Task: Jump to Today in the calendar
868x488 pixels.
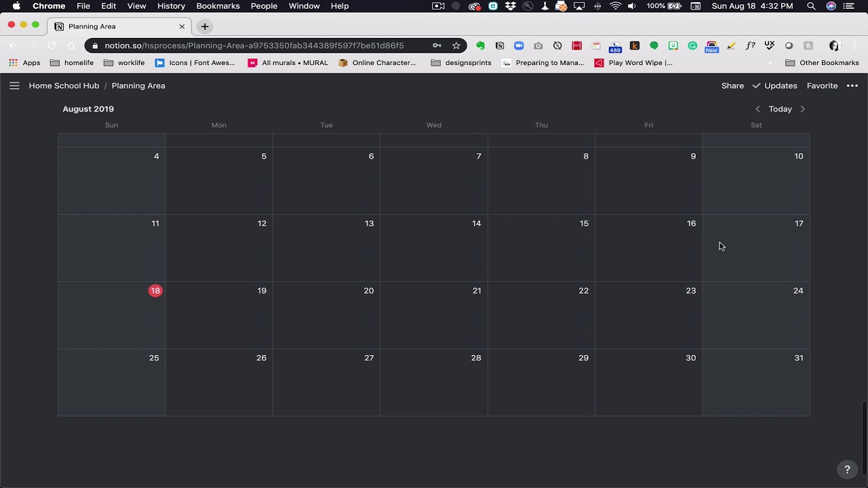Action: click(780, 109)
